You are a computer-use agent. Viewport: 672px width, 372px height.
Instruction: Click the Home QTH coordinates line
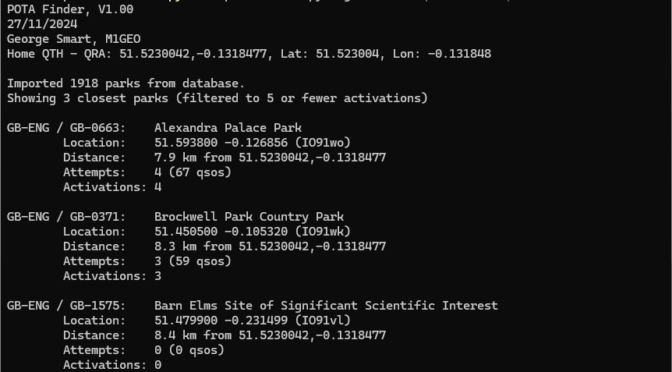click(249, 54)
